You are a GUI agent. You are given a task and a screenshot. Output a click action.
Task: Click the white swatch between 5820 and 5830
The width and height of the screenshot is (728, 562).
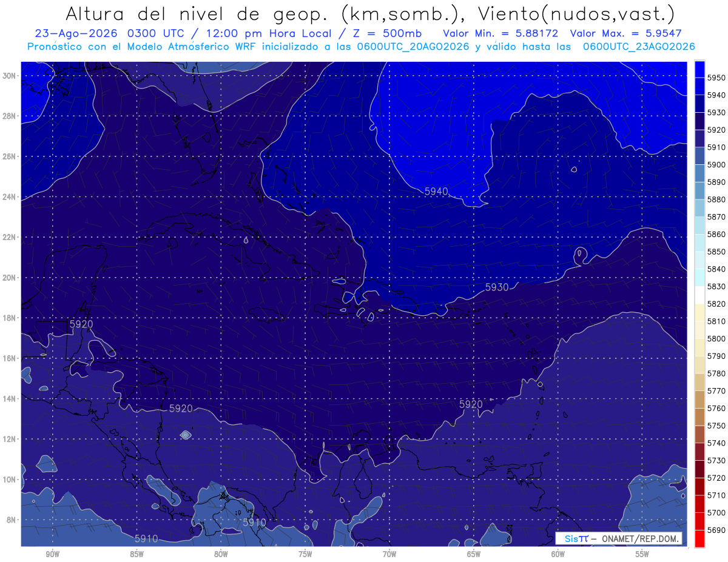[699, 295]
